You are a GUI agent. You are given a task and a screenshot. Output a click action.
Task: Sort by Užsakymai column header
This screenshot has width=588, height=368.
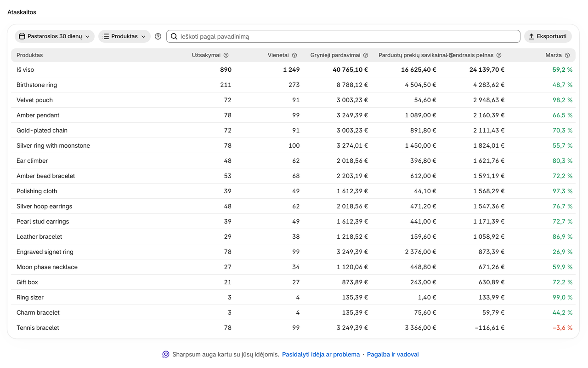pyautogui.click(x=206, y=55)
